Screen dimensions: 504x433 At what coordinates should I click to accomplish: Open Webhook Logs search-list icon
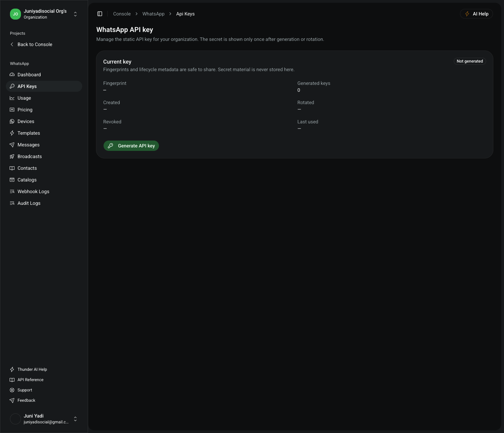12,191
